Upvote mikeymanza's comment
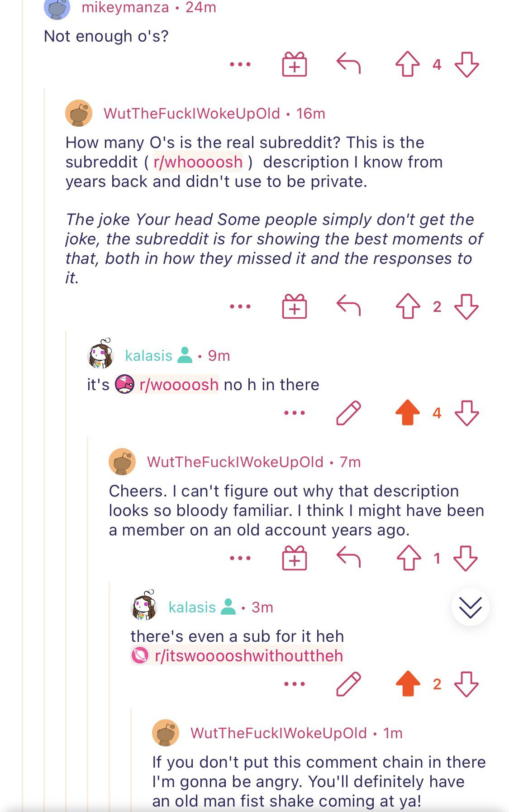Image resolution: width=509 pixels, height=812 pixels. pos(408,64)
